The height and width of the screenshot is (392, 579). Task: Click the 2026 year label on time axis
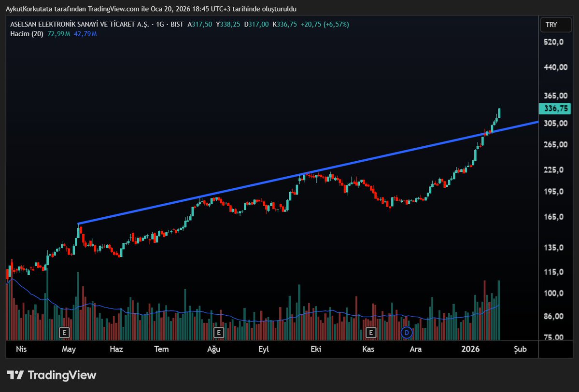[470, 349]
